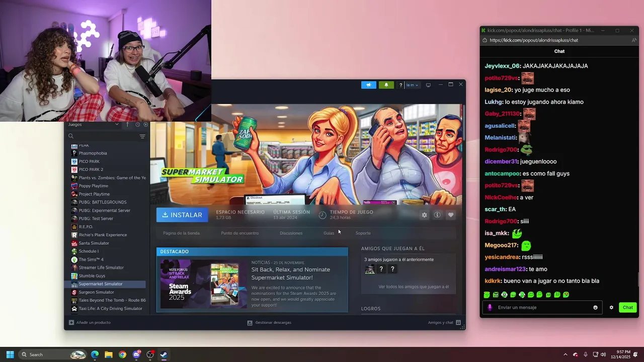
Task: Click the Project Playtime game icon
Action: click(74, 194)
